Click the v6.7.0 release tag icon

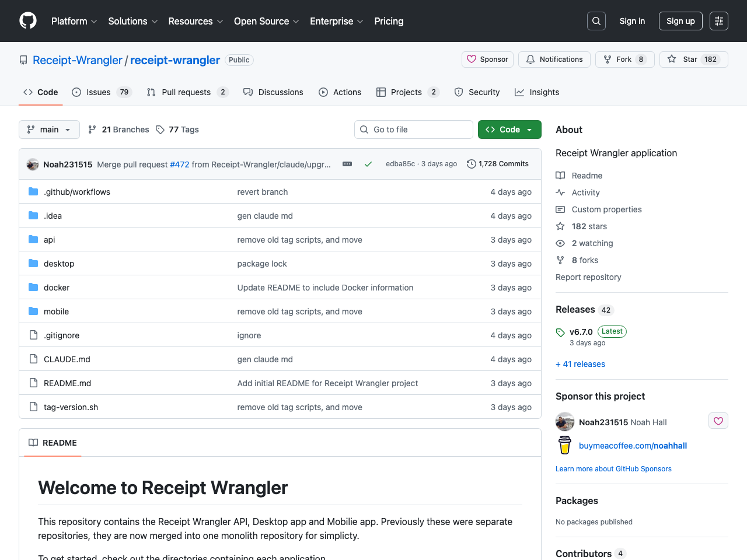[x=560, y=331]
